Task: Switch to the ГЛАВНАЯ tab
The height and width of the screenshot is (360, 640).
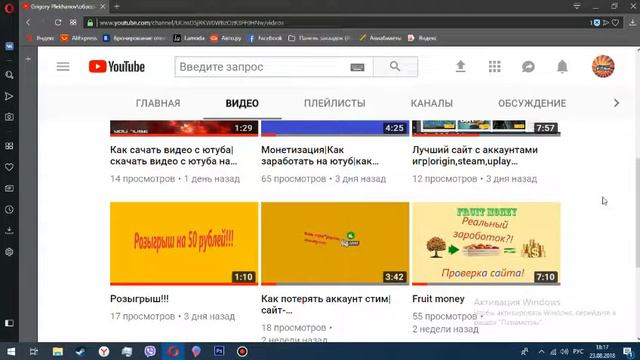Action: [158, 103]
